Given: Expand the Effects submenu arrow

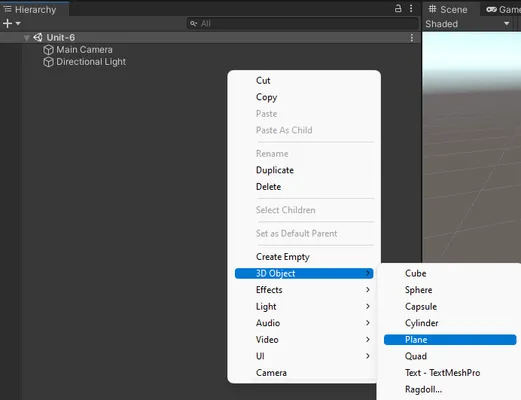Looking at the screenshot, I should (x=368, y=290).
